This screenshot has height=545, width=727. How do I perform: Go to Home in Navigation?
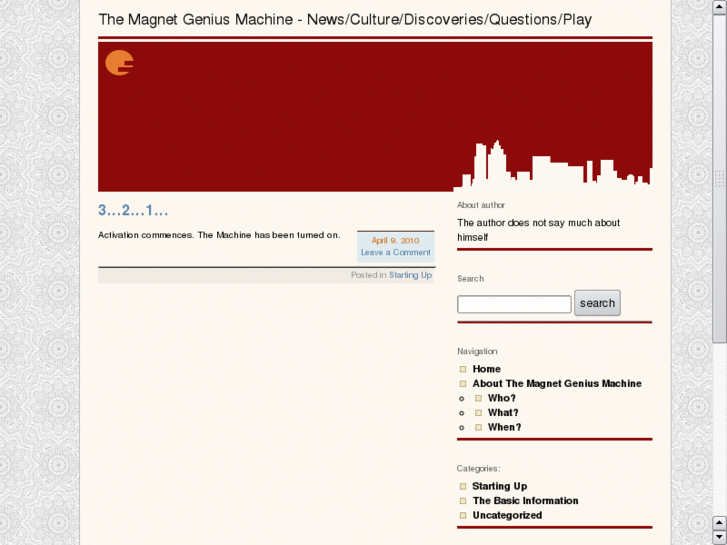486,369
